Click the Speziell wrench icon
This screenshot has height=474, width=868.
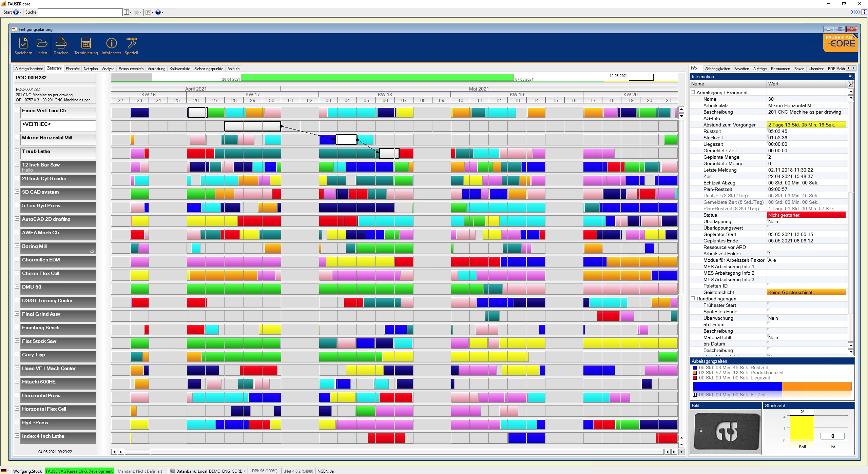click(131, 43)
